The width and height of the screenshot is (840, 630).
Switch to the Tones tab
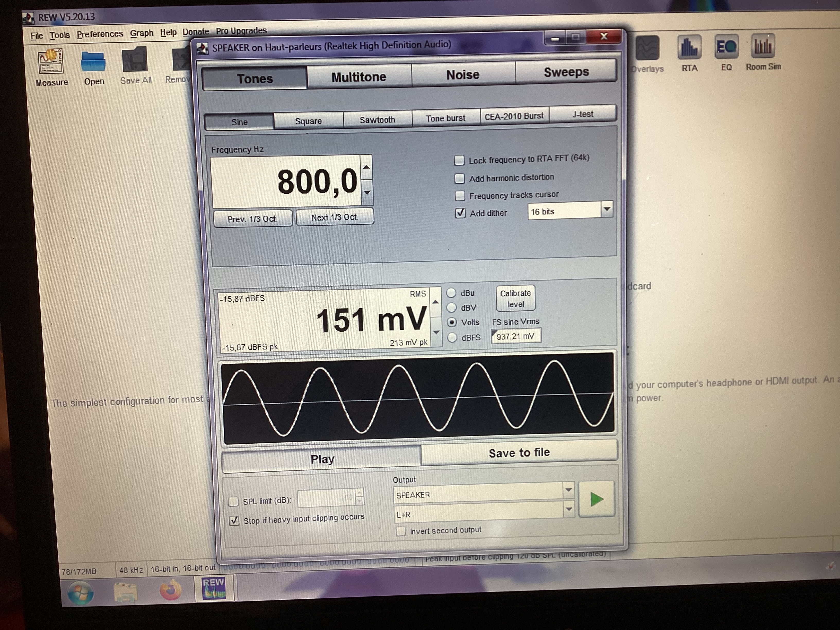click(255, 78)
